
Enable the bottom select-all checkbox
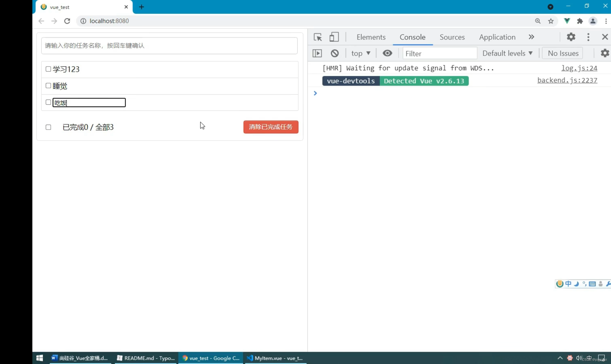point(49,127)
